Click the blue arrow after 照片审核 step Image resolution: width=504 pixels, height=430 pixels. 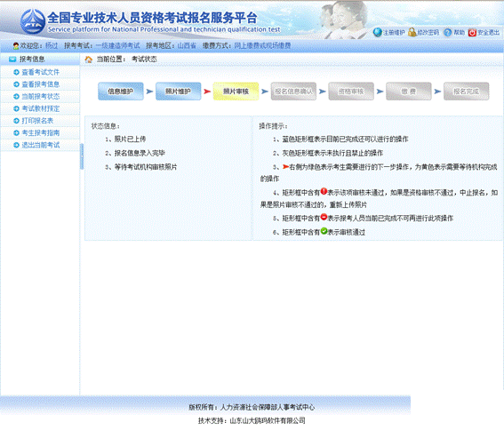click(x=265, y=92)
